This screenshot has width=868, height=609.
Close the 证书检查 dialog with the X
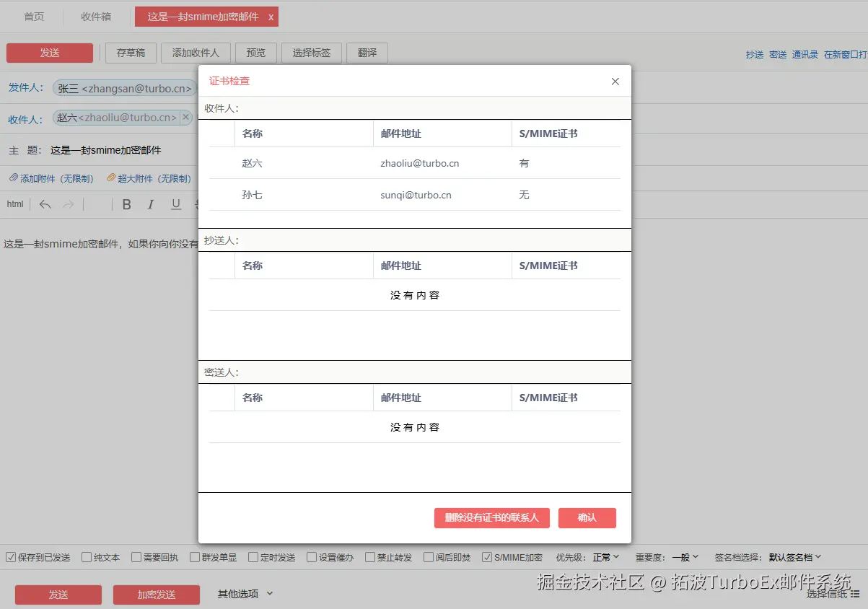[x=615, y=82]
